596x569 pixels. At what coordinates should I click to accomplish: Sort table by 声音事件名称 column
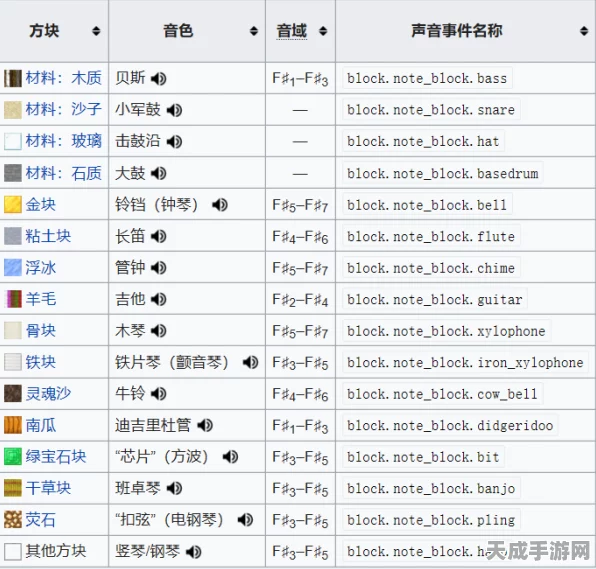coord(584,31)
